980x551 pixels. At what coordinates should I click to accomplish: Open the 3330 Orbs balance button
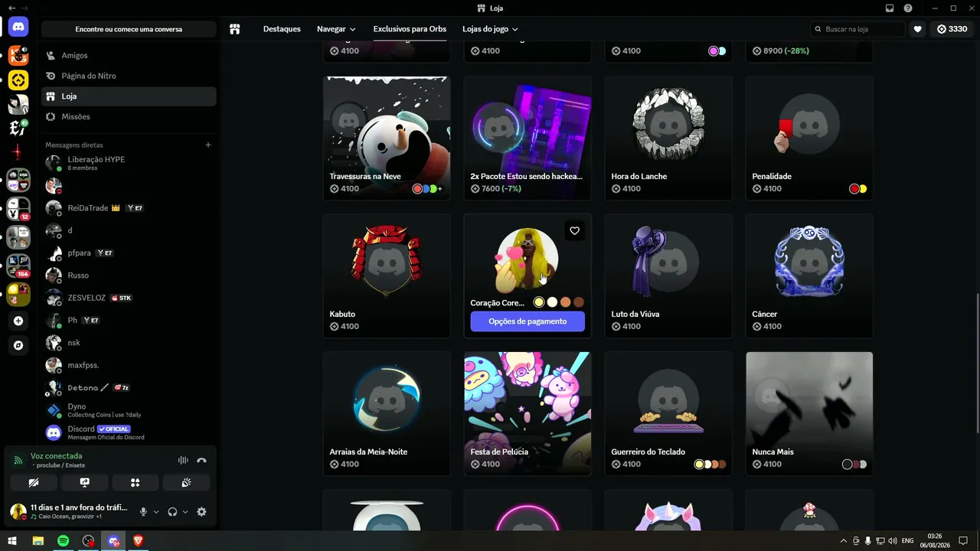pos(952,29)
